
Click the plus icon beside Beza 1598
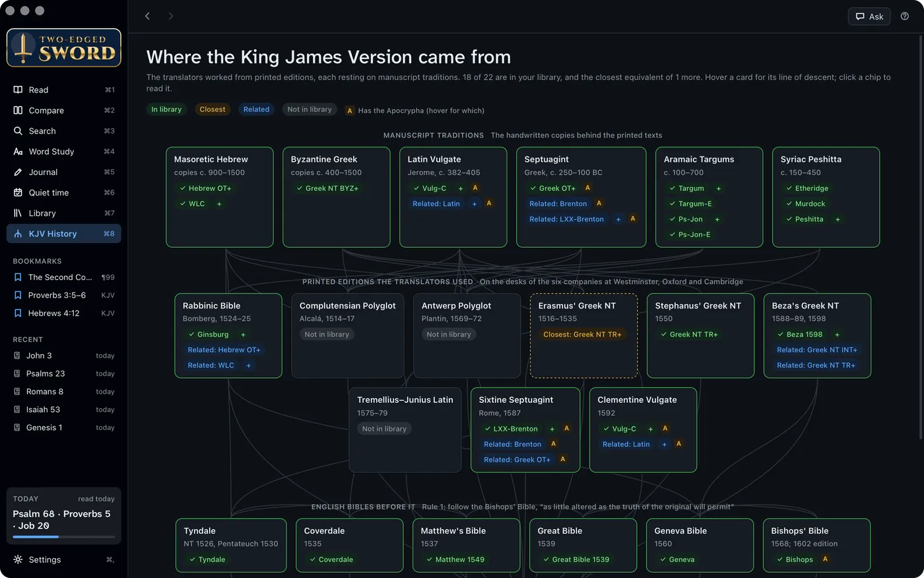pos(837,335)
